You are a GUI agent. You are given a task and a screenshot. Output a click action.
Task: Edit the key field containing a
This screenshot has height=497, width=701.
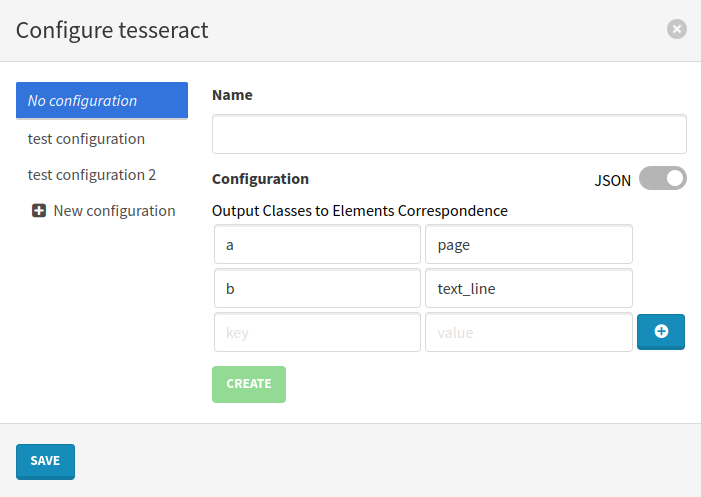pos(317,244)
